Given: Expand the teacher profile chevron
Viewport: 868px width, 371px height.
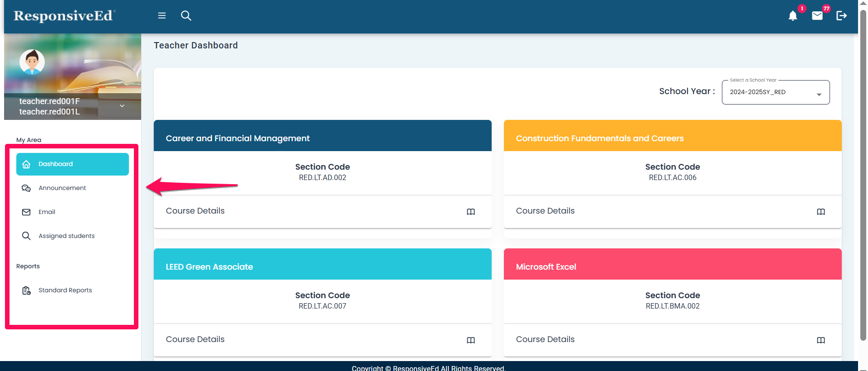Looking at the screenshot, I should pos(122,106).
